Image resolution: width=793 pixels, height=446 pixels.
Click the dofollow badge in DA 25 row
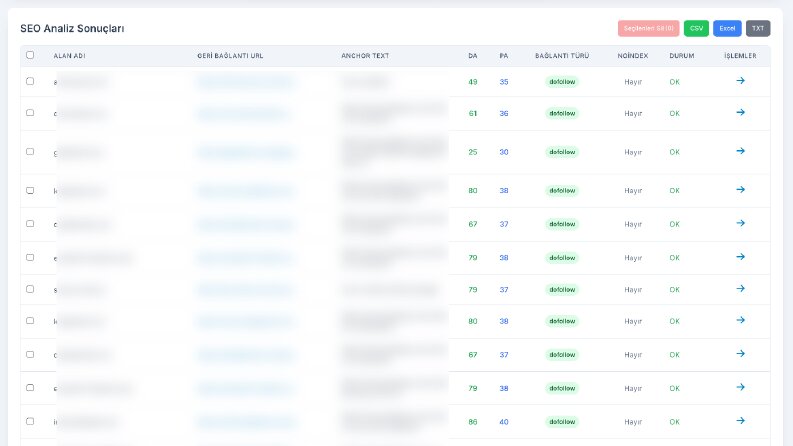pos(562,152)
